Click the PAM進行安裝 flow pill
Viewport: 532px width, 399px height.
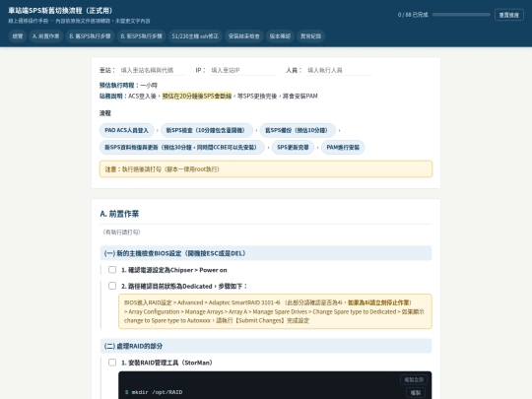click(x=343, y=147)
